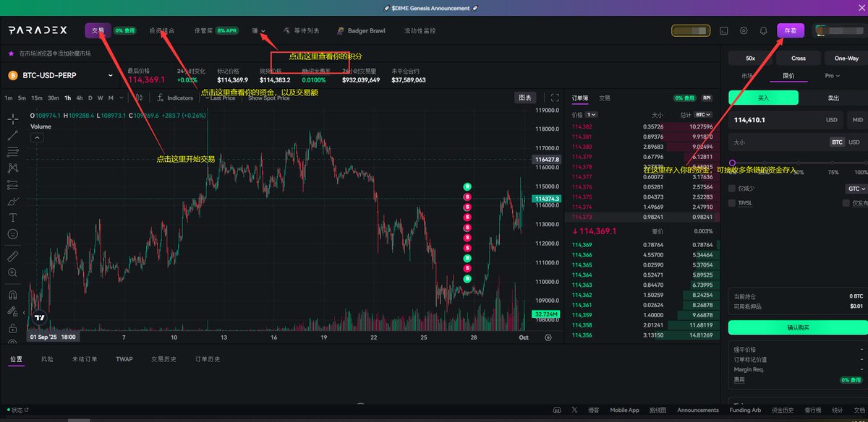Expand the 赚 earn nav dropdown
Viewport: 868px width, 422px height.
[x=259, y=31]
